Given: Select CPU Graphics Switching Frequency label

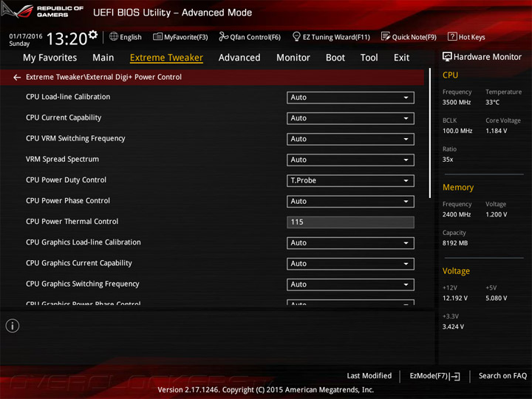Looking at the screenshot, I should pyautogui.click(x=83, y=284).
